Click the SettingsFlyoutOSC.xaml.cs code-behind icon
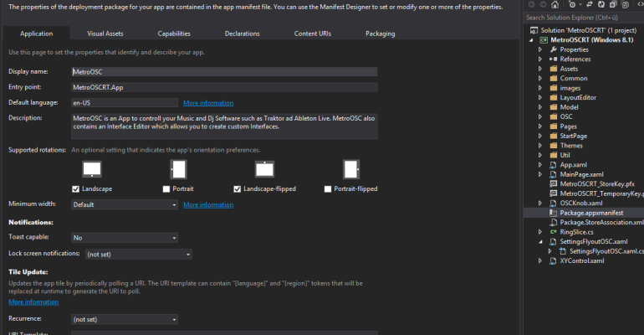Image resolution: width=644 pixels, height=335 pixels. (x=563, y=251)
